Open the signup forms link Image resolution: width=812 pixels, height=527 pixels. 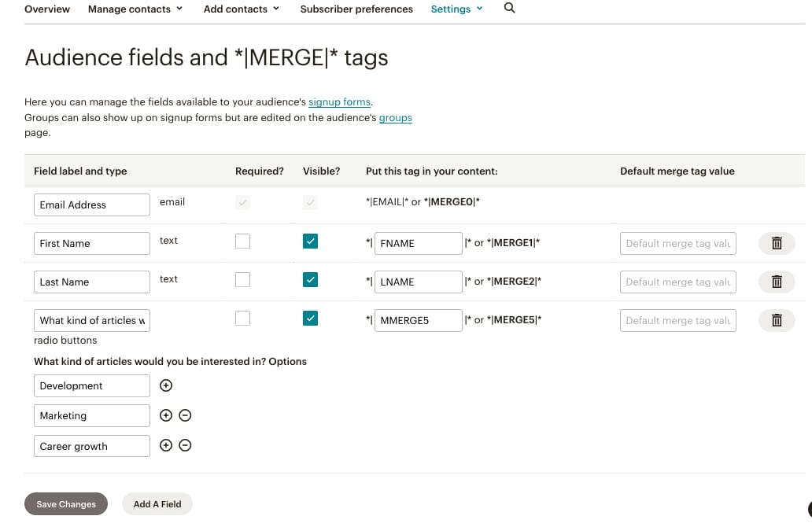coord(339,102)
